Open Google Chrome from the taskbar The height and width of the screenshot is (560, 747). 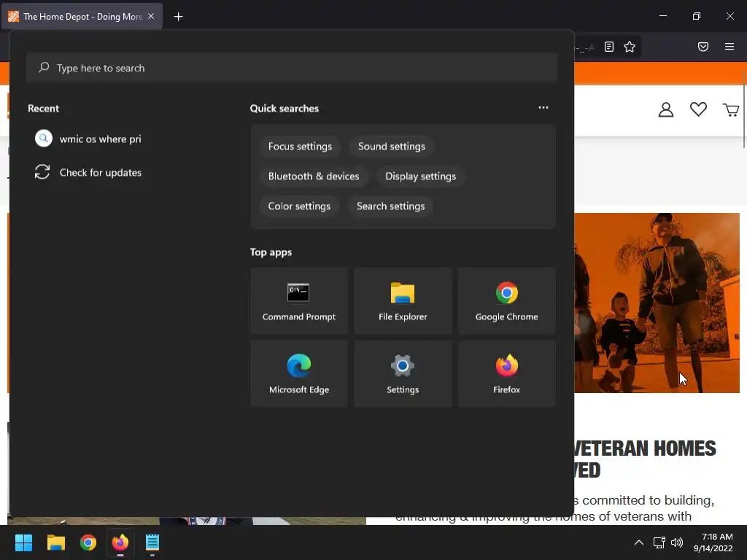tap(88, 542)
